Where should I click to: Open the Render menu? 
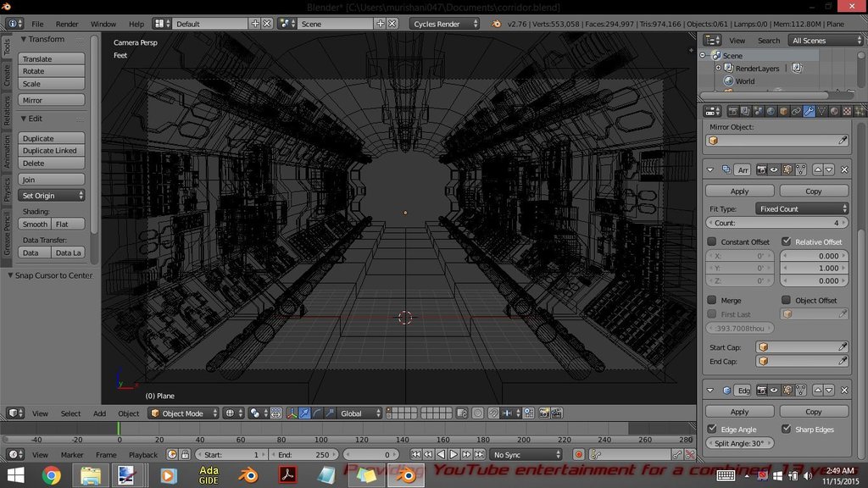pos(67,24)
